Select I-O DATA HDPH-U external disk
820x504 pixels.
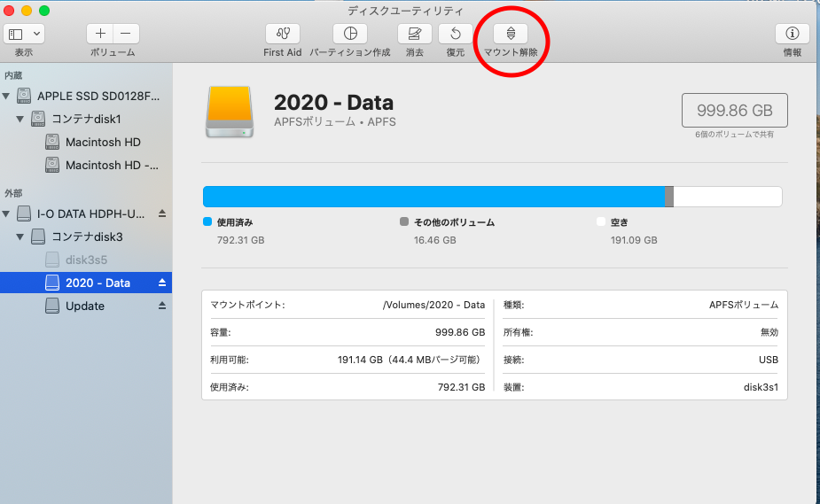click(x=91, y=213)
